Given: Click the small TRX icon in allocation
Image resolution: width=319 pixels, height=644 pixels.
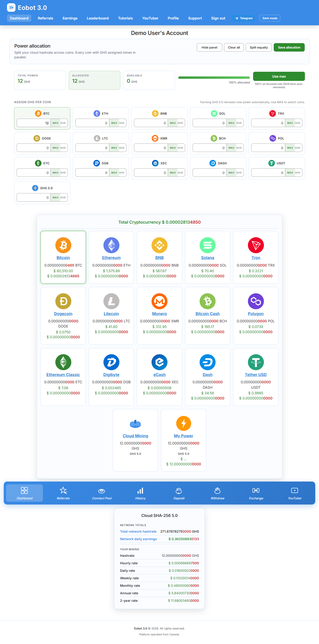Looking at the screenshot, I should pos(272,113).
